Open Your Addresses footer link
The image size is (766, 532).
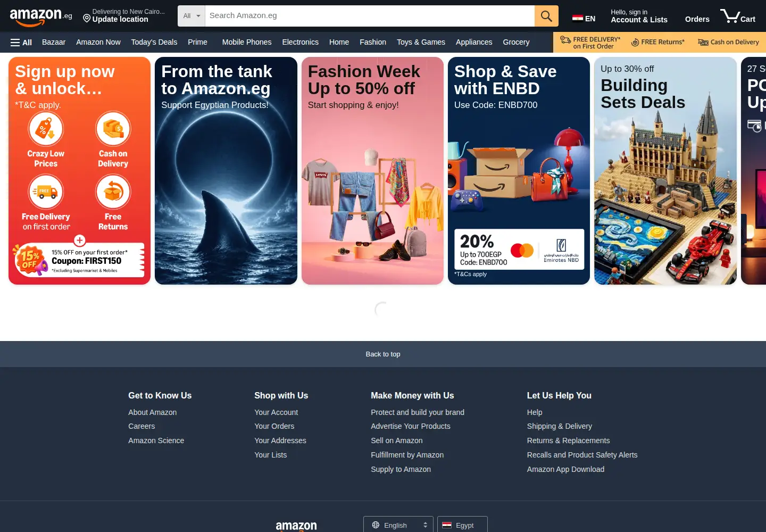(280, 440)
